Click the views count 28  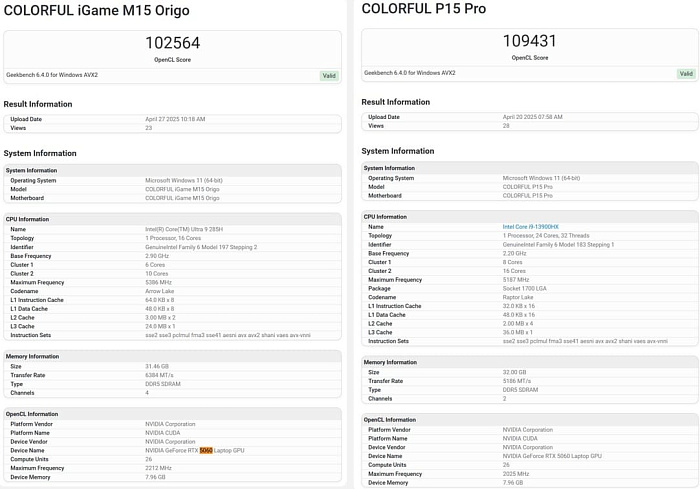506,126
